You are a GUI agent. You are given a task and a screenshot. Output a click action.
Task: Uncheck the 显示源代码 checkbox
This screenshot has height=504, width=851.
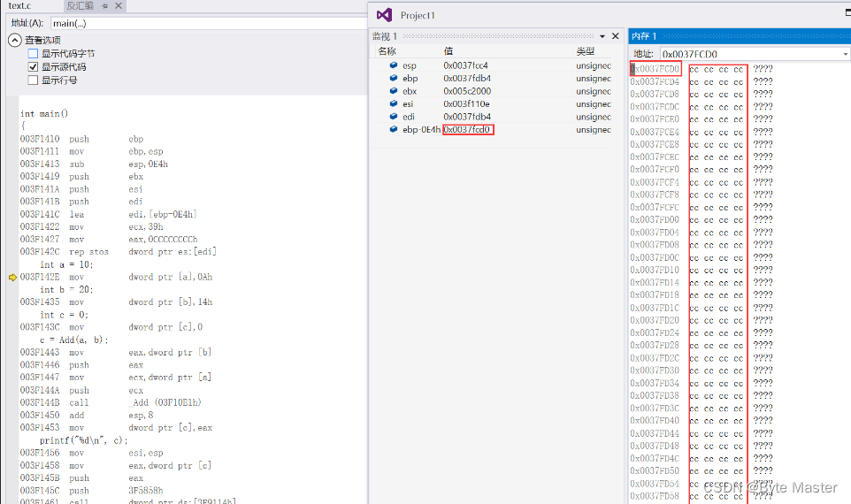pyautogui.click(x=33, y=66)
